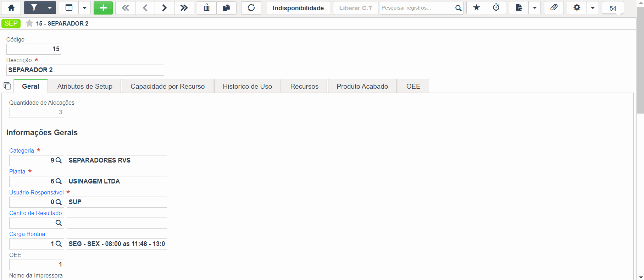
Task: Toggle favorite star beside 15 - SEPARADOR 2
Action: tap(29, 23)
